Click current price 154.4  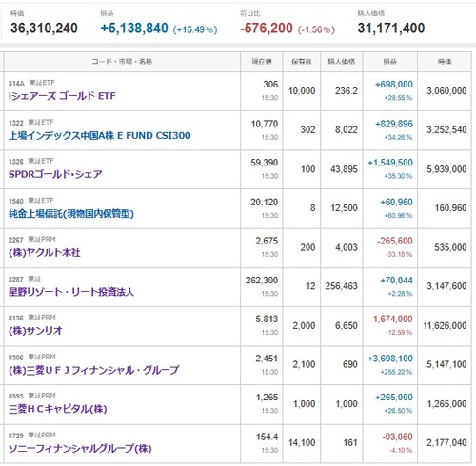click(x=267, y=437)
